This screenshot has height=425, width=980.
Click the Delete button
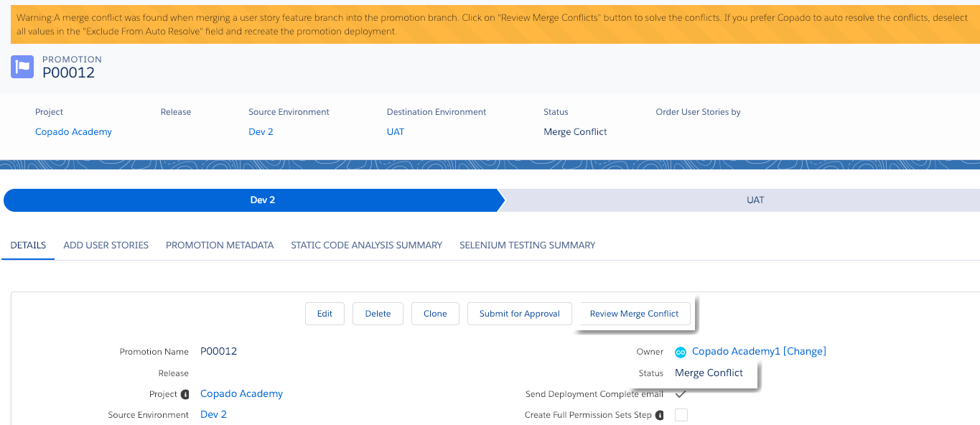click(378, 314)
